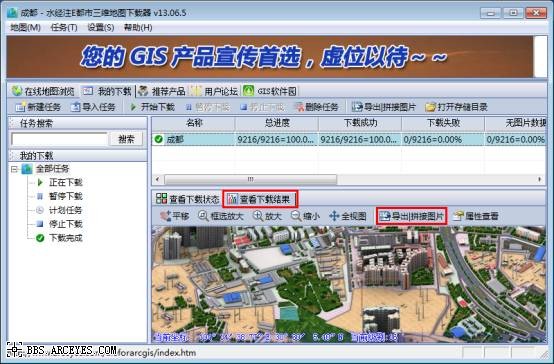Choose the 框选放大 box zoom tool

click(221, 216)
